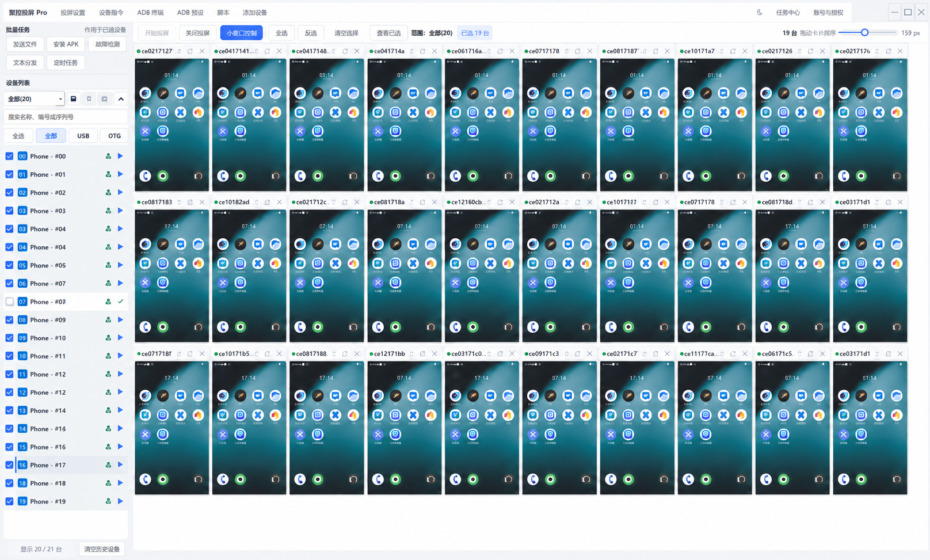
Task: Pop out the ce0217127 device card
Action: 190,51
